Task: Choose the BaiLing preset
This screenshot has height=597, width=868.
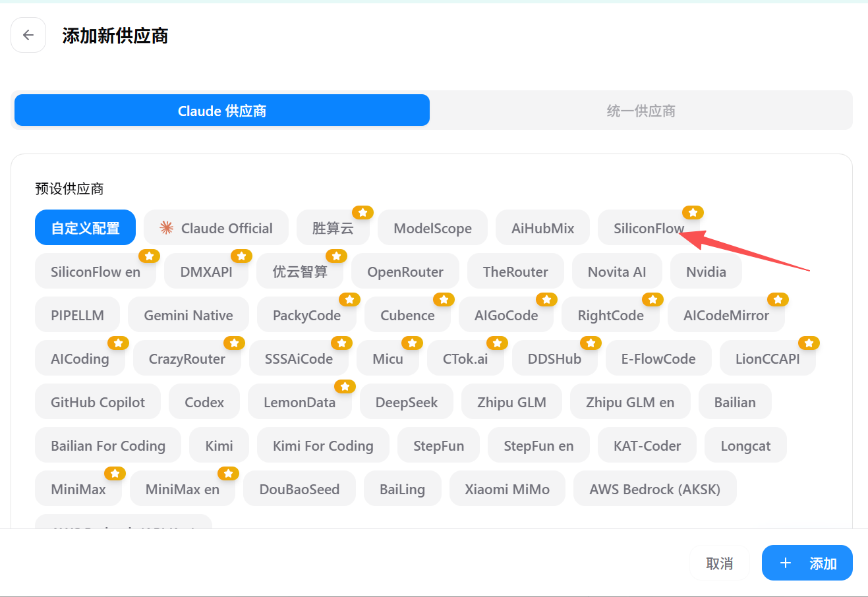Action: tap(402, 489)
